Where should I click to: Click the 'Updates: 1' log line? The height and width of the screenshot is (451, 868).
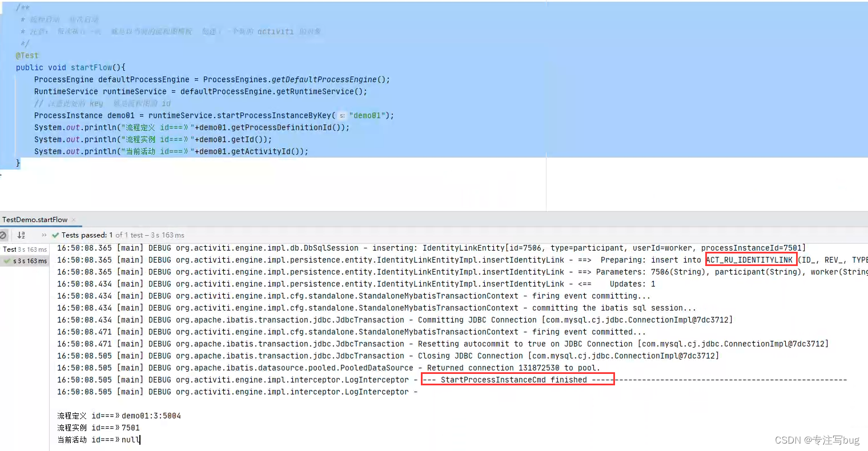(356, 284)
